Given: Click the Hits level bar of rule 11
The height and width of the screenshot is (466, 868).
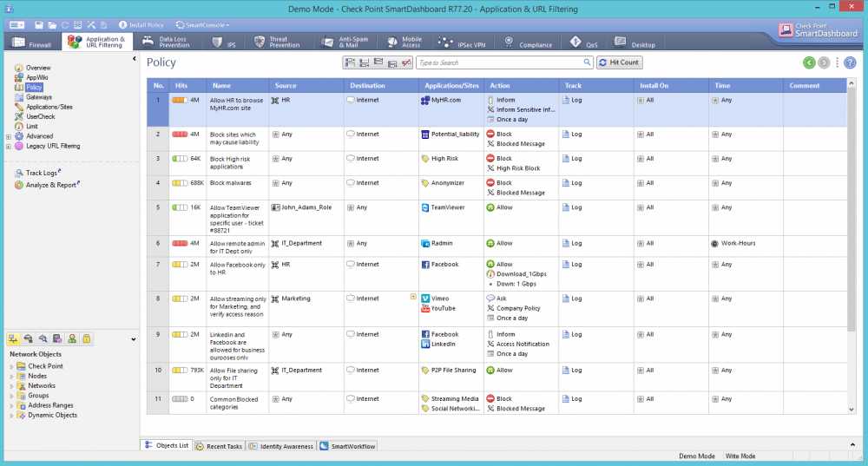Looking at the screenshot, I should click(x=180, y=399).
